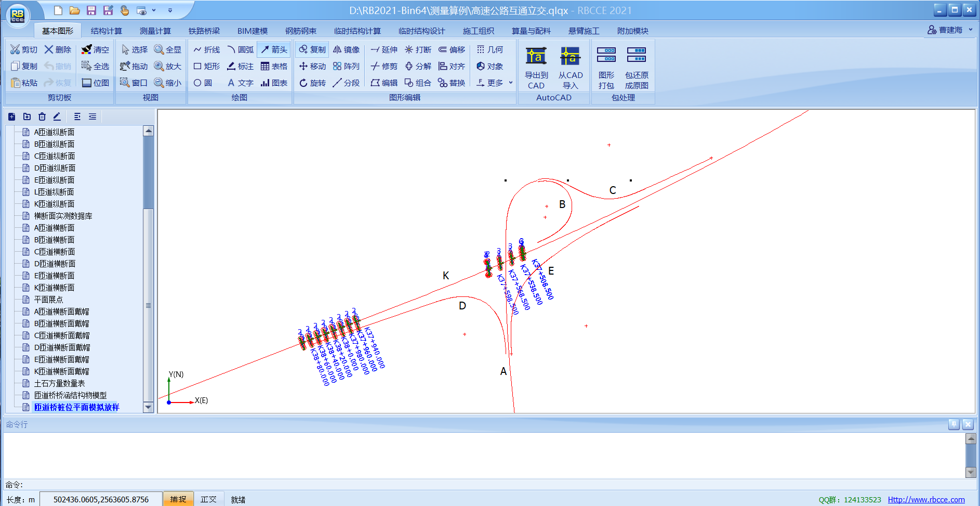The height and width of the screenshot is (506, 980).
Task: Select the 圆弧 arc drawing tool
Action: click(x=240, y=49)
